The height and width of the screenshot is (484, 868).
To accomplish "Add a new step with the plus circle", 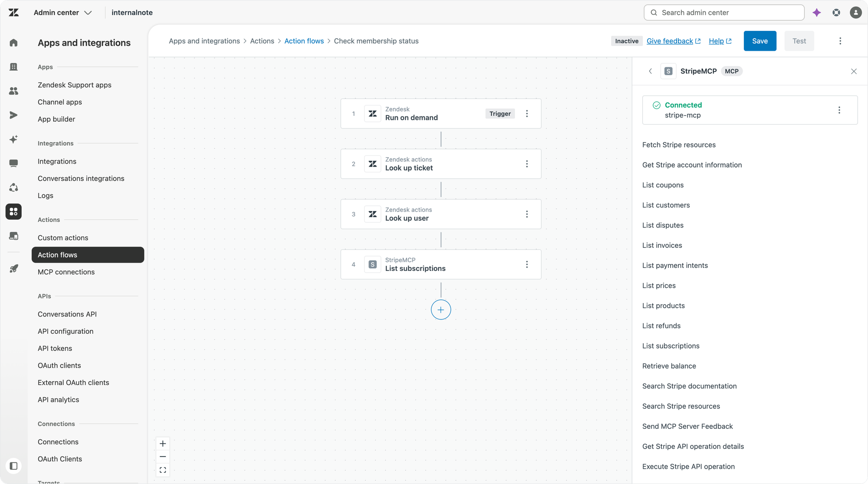I will (x=441, y=310).
